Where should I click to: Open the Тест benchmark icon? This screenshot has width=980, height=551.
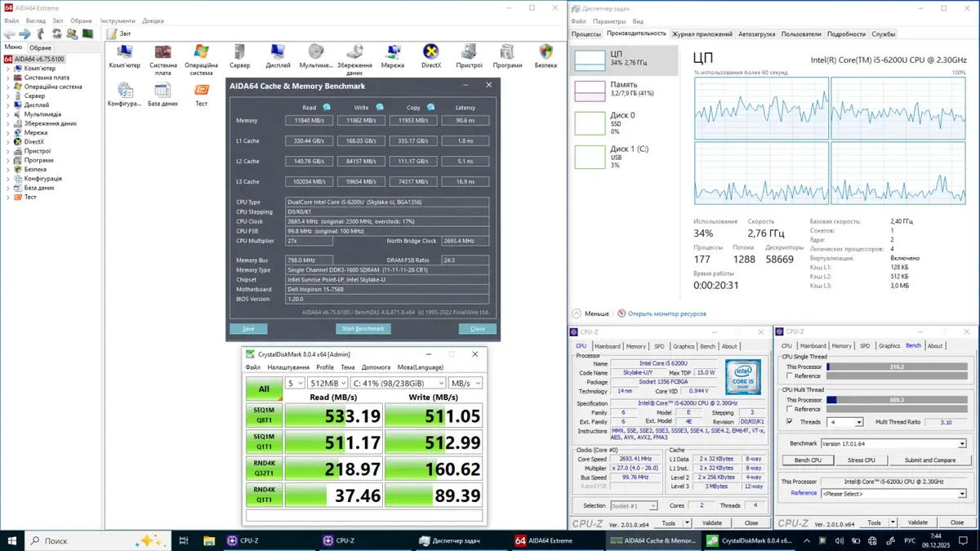pos(201,92)
